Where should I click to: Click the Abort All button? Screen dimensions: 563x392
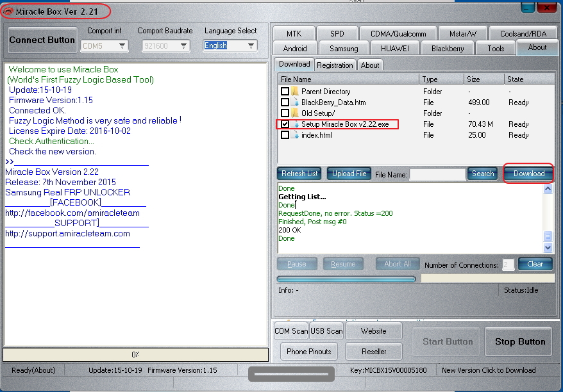tap(398, 264)
